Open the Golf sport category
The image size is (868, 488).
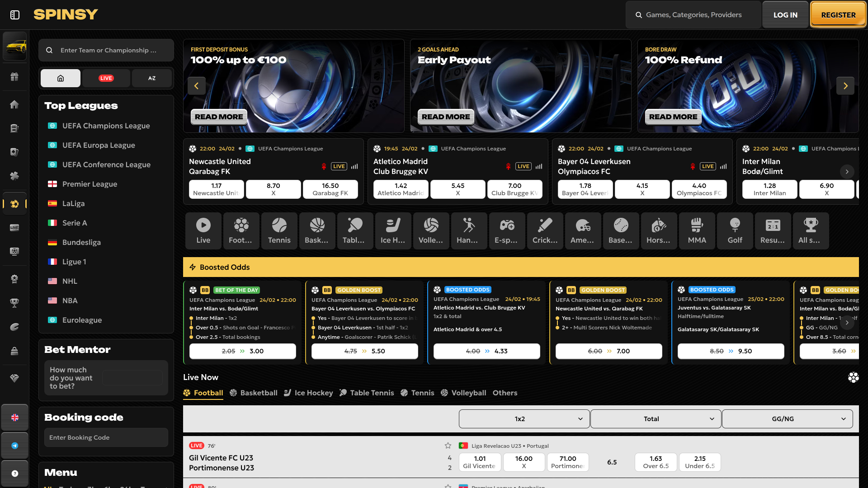click(x=735, y=230)
